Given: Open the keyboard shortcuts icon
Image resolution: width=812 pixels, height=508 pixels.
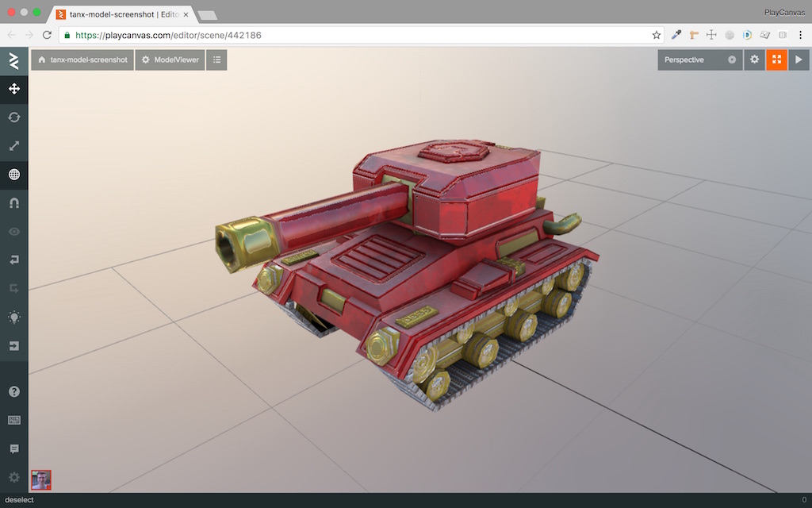Looking at the screenshot, I should pos(13,420).
